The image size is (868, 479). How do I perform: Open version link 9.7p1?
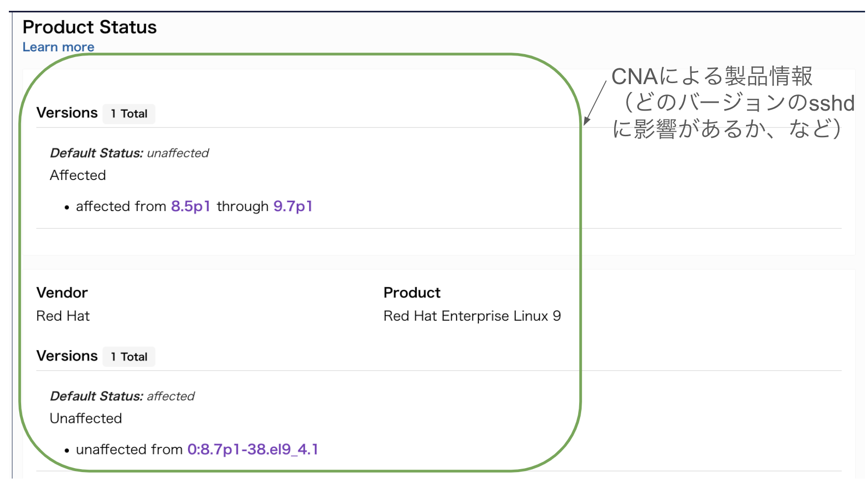click(x=293, y=206)
